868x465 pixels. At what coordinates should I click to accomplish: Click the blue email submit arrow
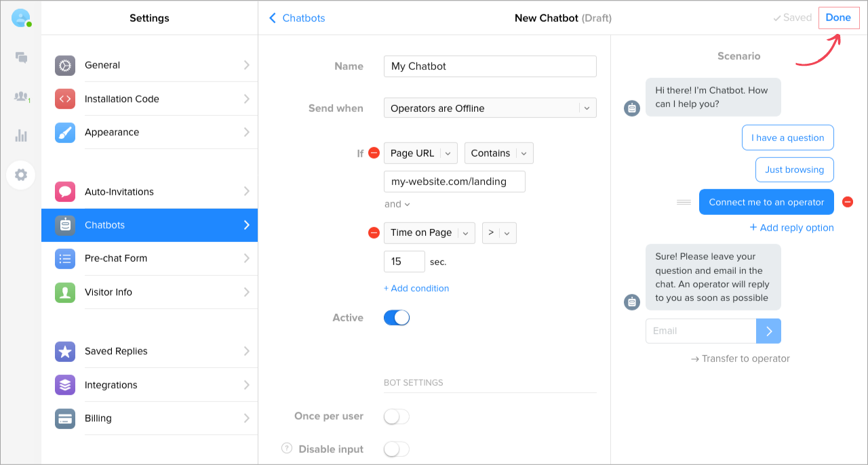click(x=768, y=331)
